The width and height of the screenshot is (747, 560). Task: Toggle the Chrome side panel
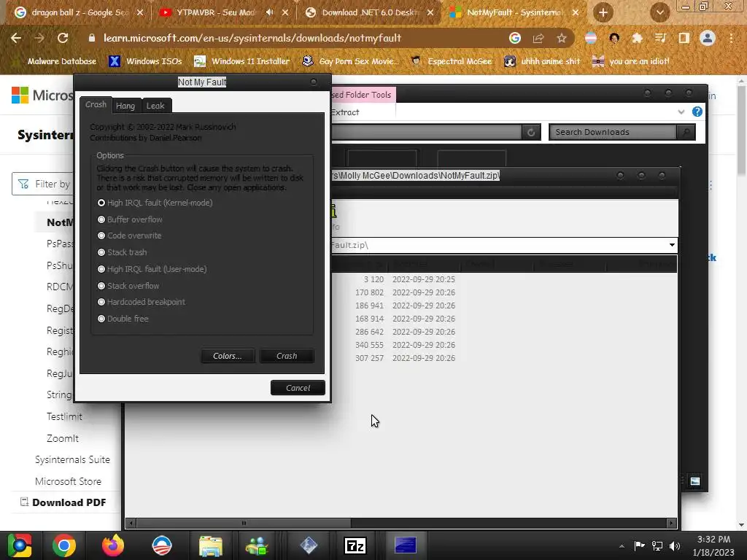pyautogui.click(x=684, y=38)
